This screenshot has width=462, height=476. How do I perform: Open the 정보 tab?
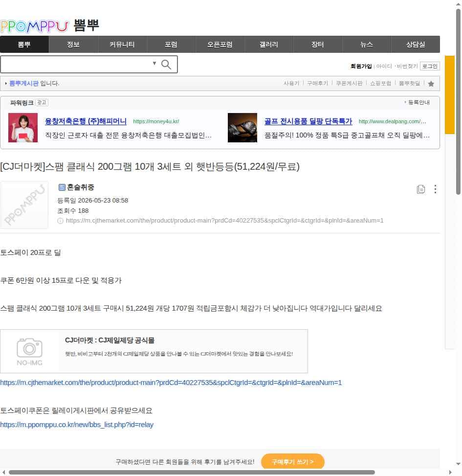click(73, 45)
